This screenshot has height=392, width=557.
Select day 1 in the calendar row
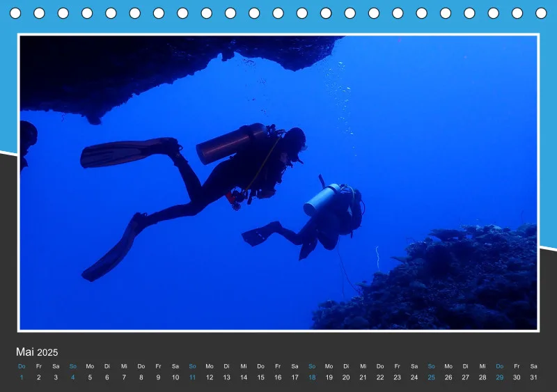[22, 377]
